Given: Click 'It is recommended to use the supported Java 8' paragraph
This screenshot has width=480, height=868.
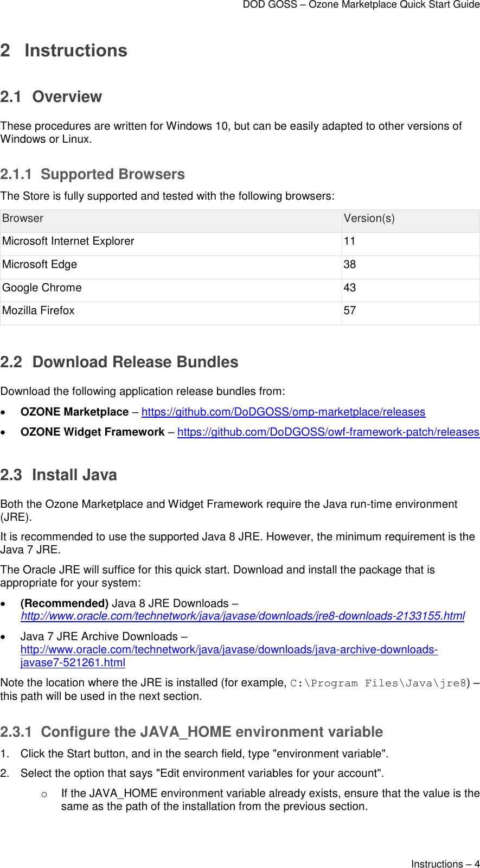Looking at the screenshot, I should [x=238, y=543].
